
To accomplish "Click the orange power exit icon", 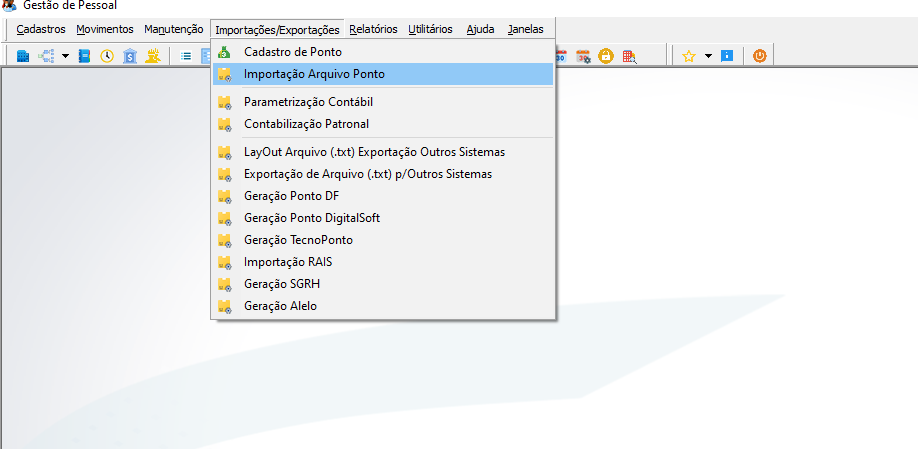I will coord(759,56).
